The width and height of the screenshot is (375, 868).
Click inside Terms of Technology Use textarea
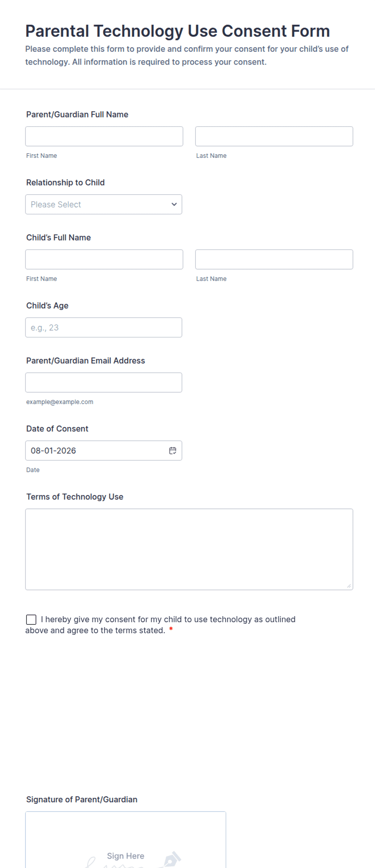coord(189,550)
